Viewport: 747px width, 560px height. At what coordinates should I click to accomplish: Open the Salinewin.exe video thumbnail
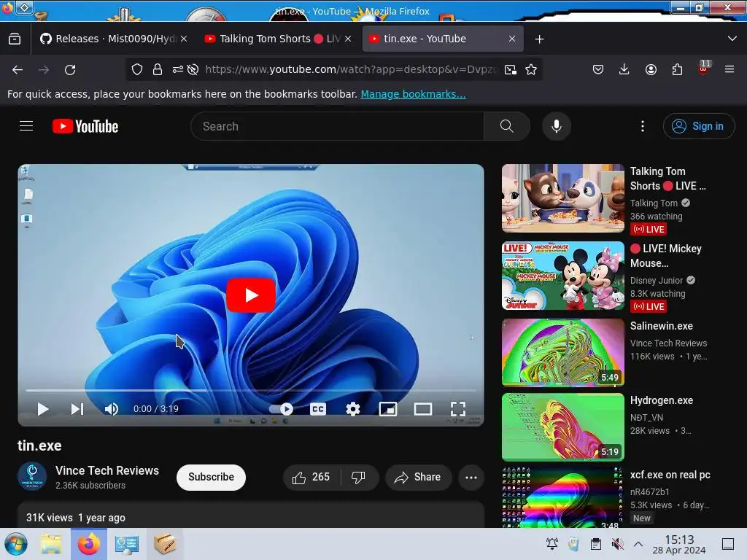(x=563, y=352)
